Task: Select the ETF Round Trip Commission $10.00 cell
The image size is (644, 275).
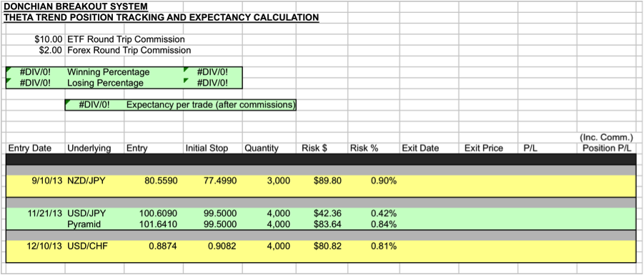Action: coord(35,39)
